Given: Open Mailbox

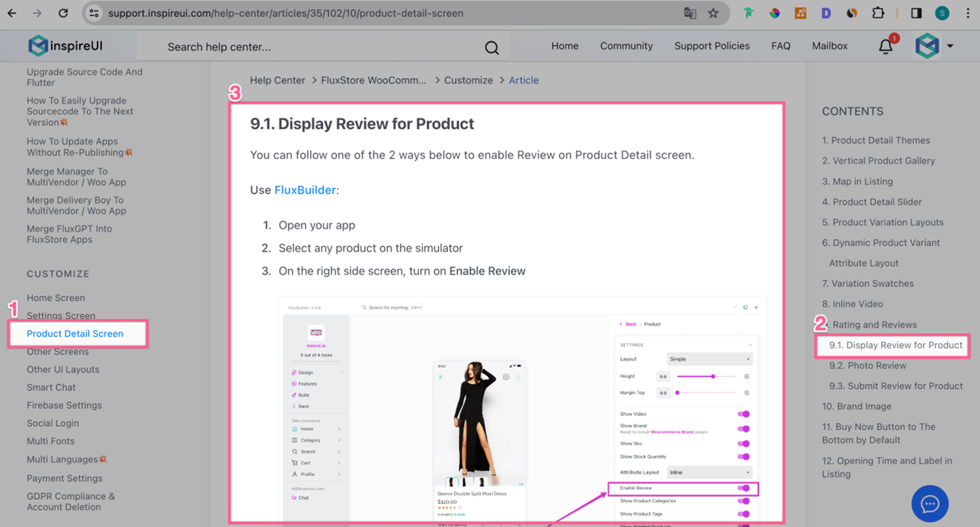Looking at the screenshot, I should [829, 46].
